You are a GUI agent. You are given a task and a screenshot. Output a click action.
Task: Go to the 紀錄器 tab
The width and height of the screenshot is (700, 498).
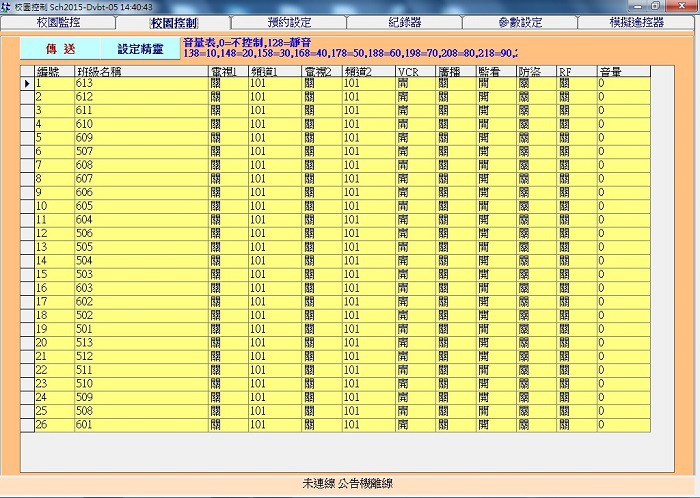tap(404, 22)
